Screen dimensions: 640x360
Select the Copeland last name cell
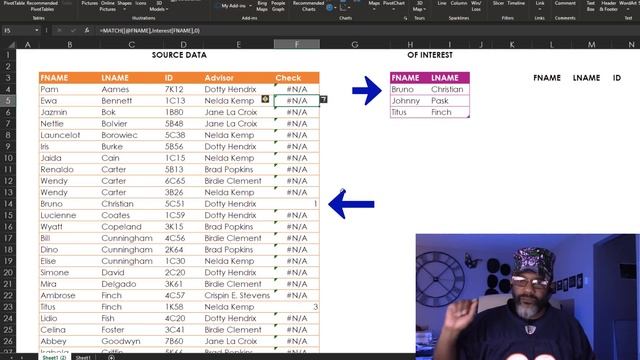tap(131, 227)
